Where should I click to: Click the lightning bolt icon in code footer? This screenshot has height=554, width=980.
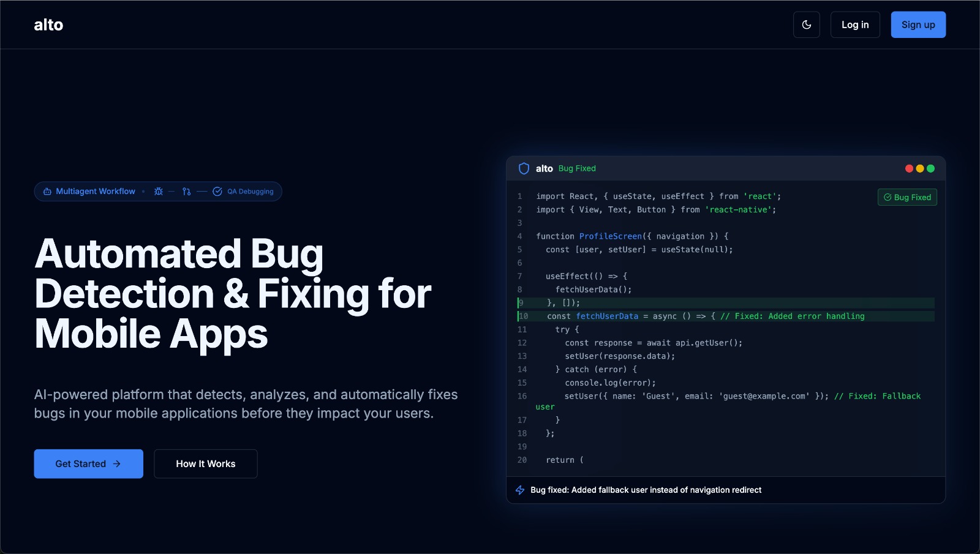coord(520,490)
